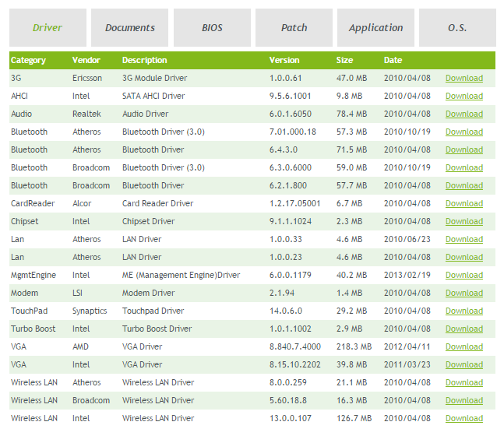Click the 'CardReader' category cell
Image resolution: width=504 pixels, height=436 pixels.
(33, 204)
